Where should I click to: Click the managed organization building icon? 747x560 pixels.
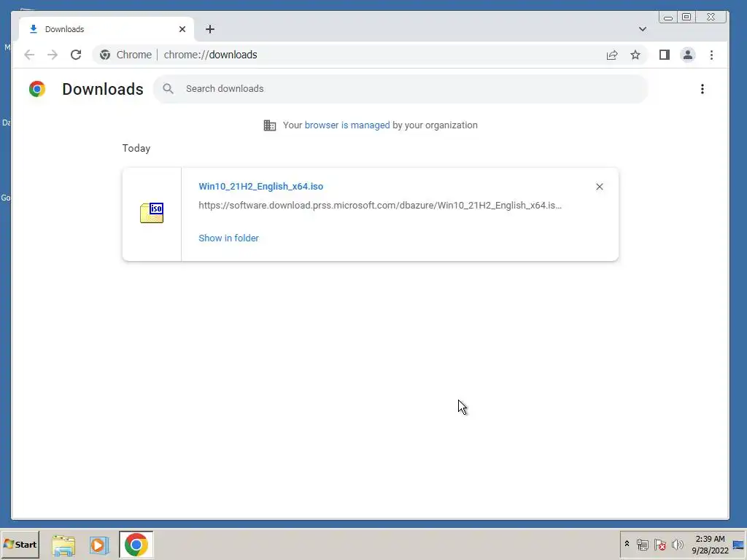[270, 125]
